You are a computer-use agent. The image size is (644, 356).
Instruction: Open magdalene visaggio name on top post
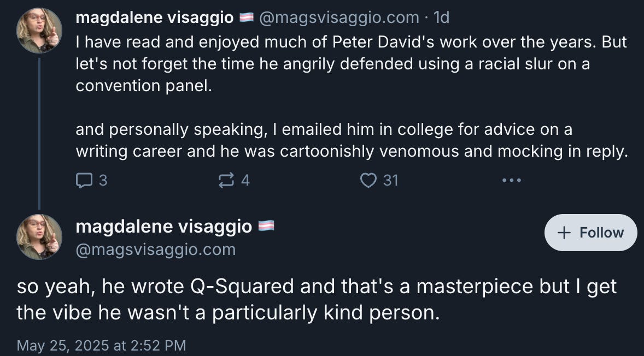point(155,17)
